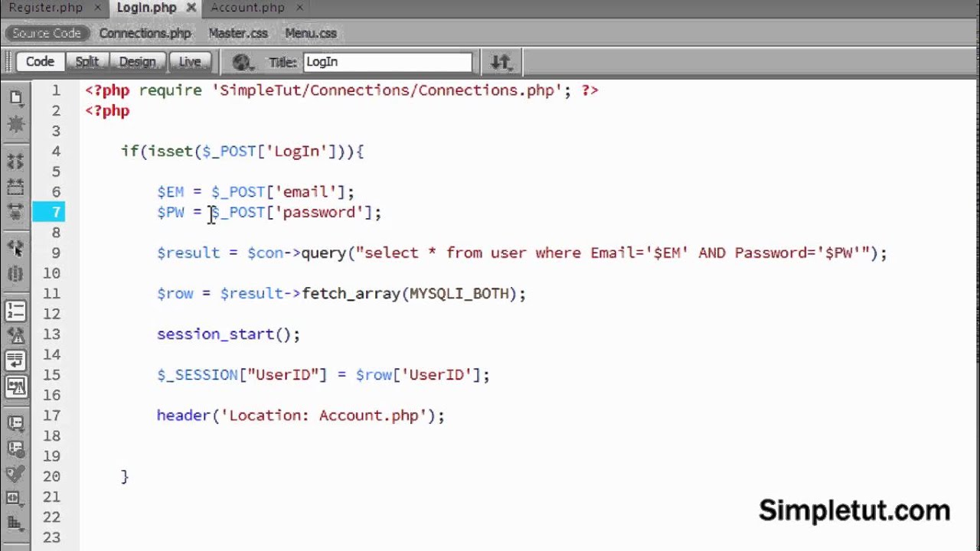
Task: Switch to the Register.php tab
Action: (x=45, y=8)
